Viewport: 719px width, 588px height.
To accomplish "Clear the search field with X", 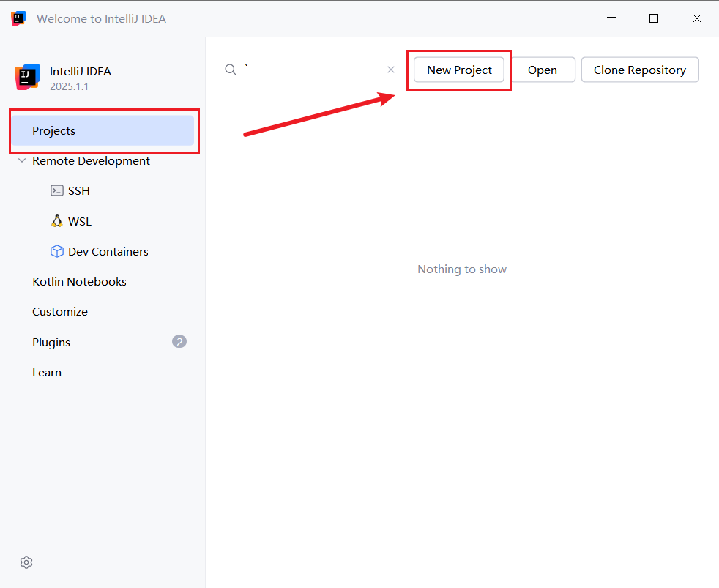I will coord(391,70).
